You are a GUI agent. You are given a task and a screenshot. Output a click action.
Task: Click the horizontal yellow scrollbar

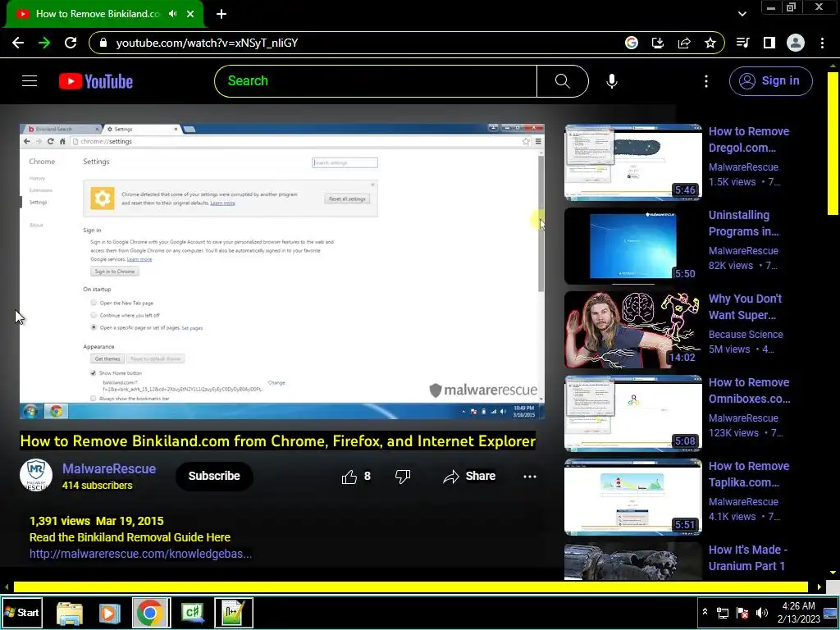(x=410, y=587)
